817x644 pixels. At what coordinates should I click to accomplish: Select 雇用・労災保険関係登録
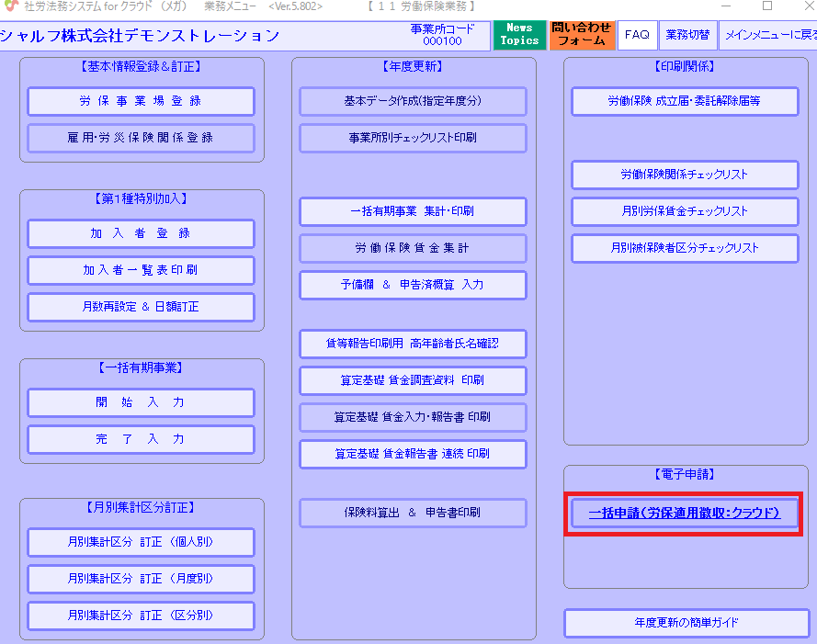click(141, 138)
